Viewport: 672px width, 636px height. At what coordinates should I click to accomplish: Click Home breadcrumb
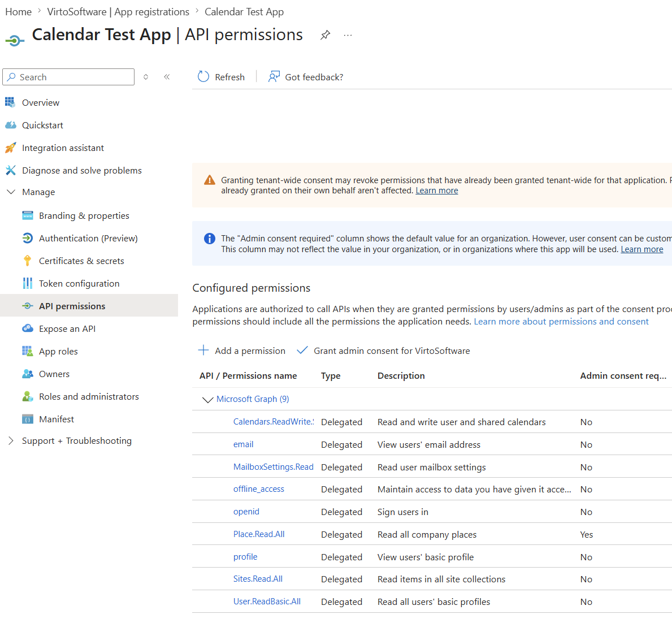click(x=19, y=11)
